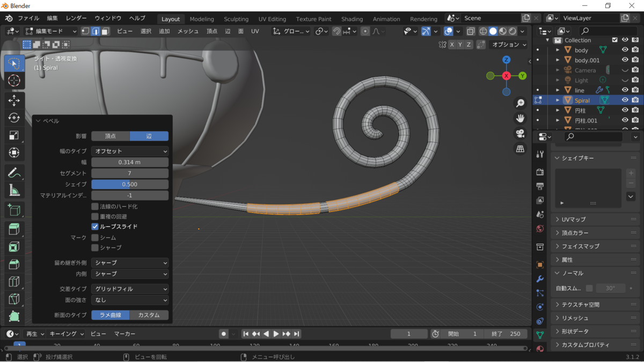Select the Transform tool
Screen dimensions: 644x362
14,153
